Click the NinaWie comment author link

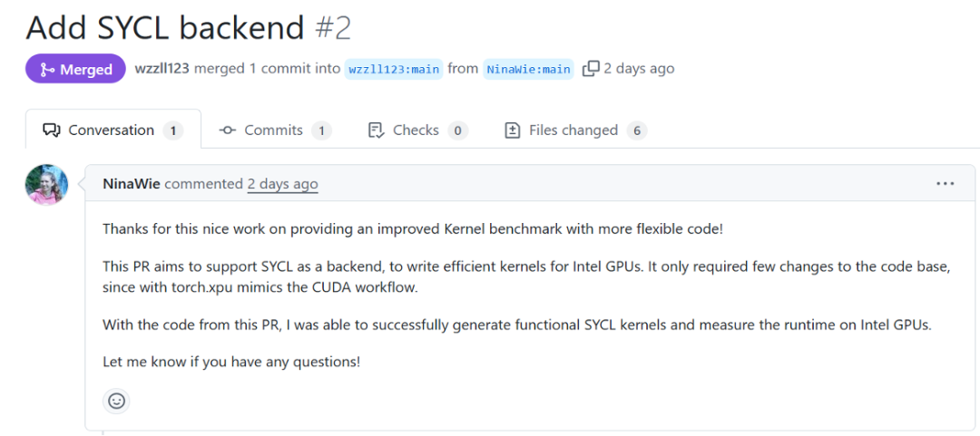132,184
